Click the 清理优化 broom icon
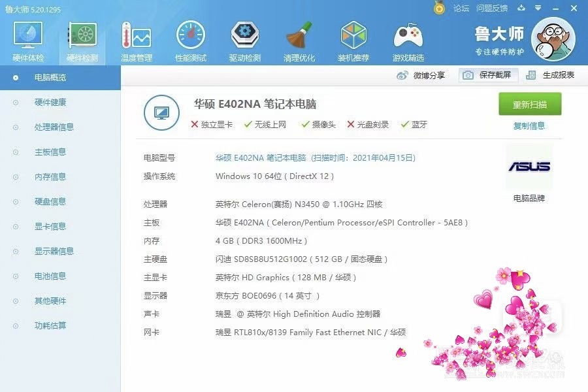Image resolution: width=588 pixels, height=392 pixels. click(299, 41)
